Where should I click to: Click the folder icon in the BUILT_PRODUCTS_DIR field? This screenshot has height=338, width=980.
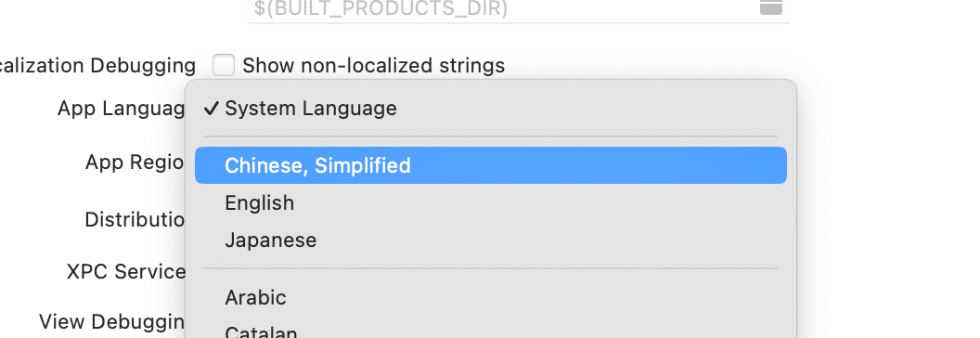coord(770,6)
